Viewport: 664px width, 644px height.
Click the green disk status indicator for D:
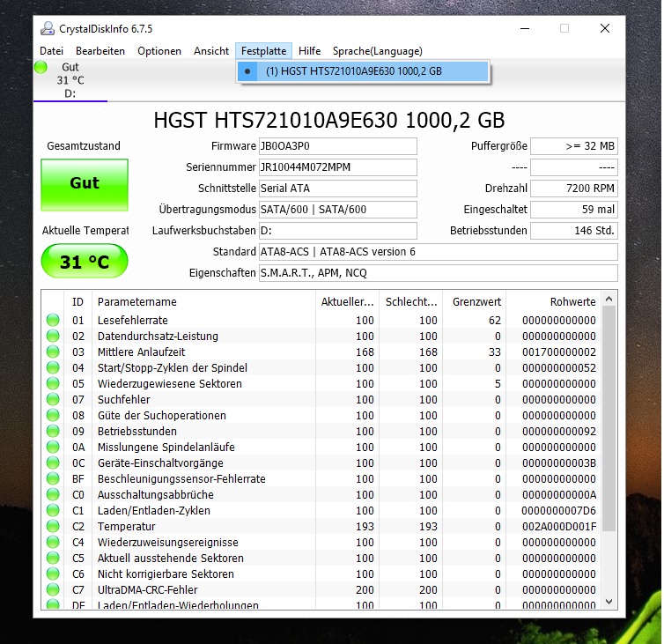tap(41, 67)
